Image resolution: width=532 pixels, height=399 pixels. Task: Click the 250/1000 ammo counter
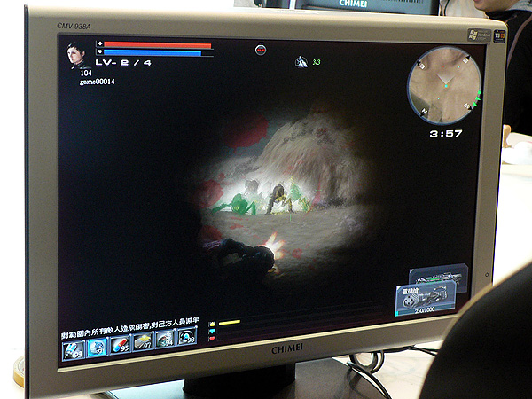click(425, 310)
